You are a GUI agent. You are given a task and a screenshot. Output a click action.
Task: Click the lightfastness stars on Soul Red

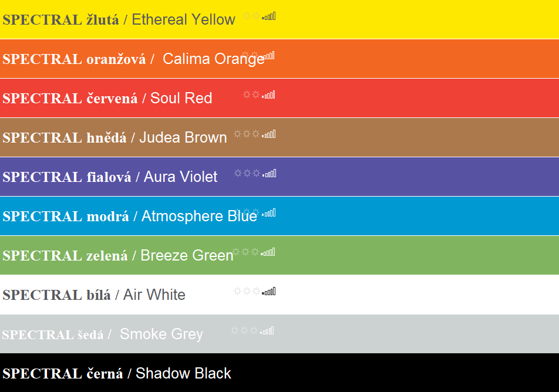coord(252,94)
